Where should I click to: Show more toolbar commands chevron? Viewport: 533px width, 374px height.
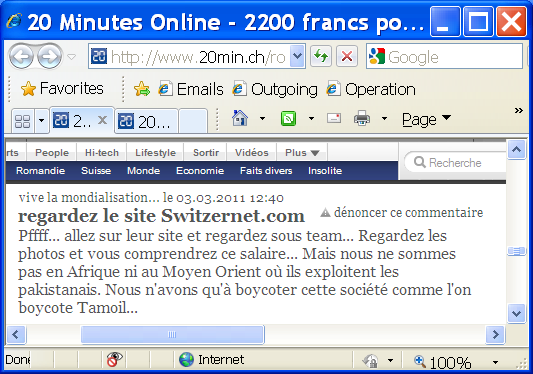pyautogui.click(x=518, y=110)
